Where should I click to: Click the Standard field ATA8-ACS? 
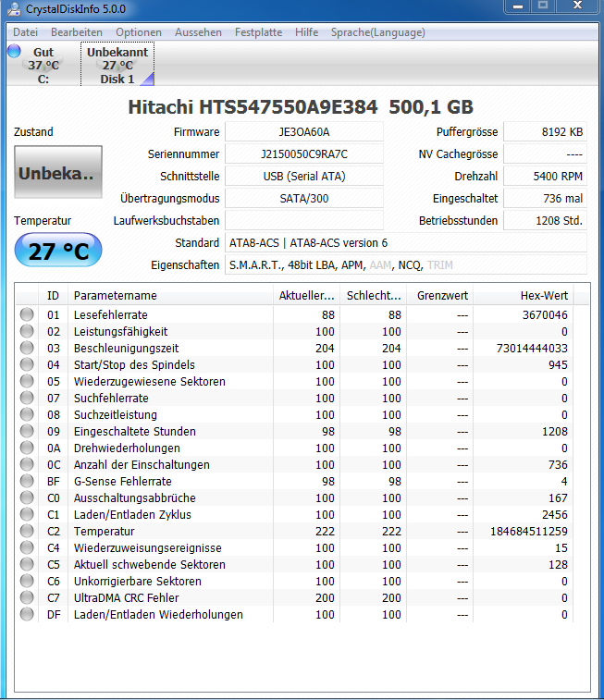(x=406, y=242)
